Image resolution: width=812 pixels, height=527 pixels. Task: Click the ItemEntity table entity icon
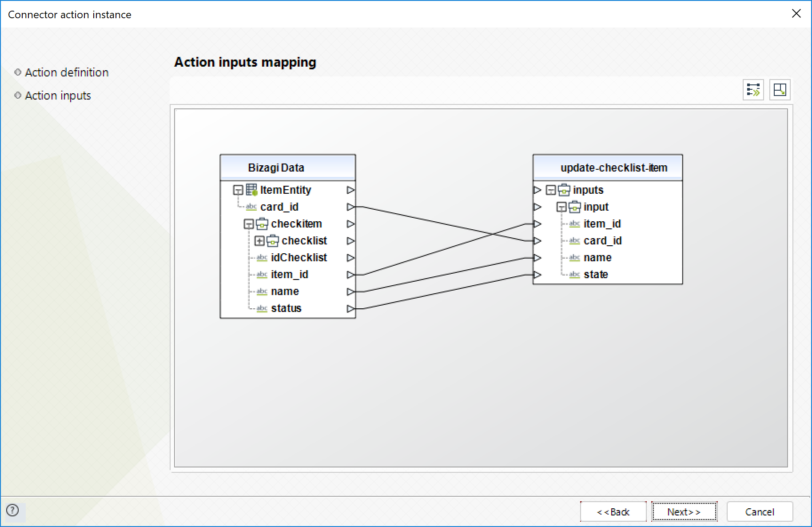(252, 190)
